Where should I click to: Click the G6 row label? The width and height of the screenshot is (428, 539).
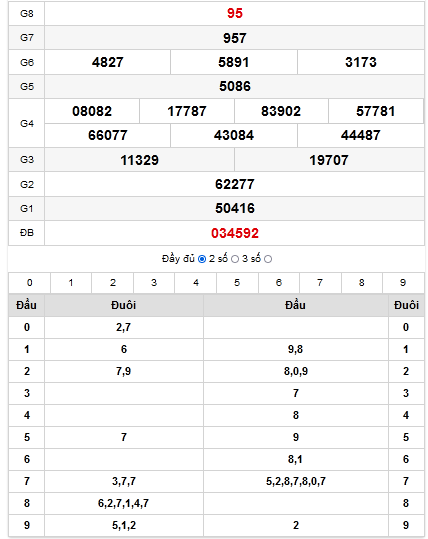click(x=27, y=62)
